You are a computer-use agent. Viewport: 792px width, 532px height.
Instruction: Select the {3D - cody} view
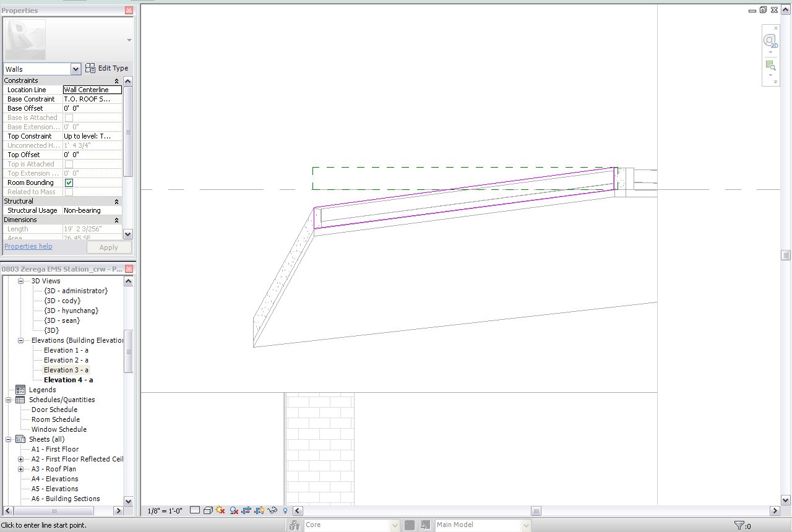pos(62,301)
